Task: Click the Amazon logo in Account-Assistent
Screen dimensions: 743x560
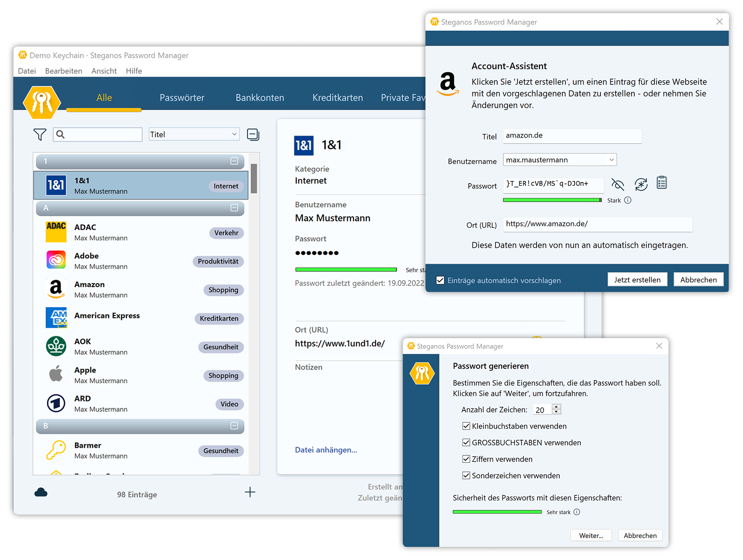Action: click(448, 84)
